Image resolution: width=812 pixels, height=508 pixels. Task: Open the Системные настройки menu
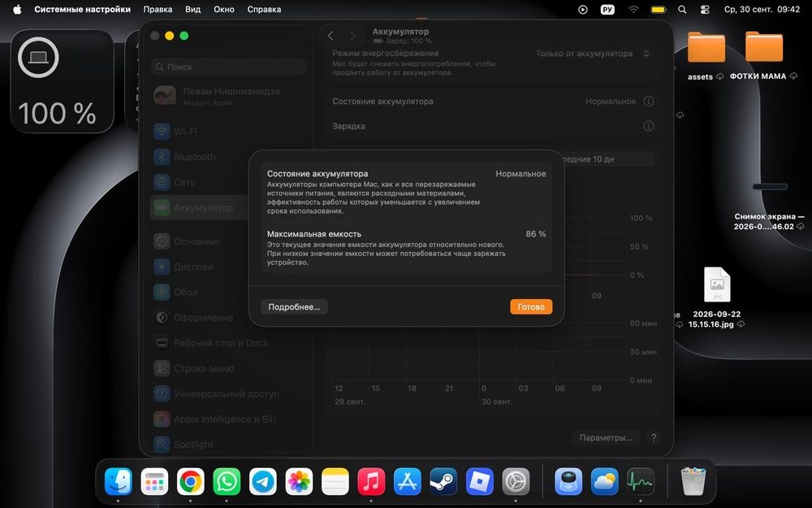82,9
